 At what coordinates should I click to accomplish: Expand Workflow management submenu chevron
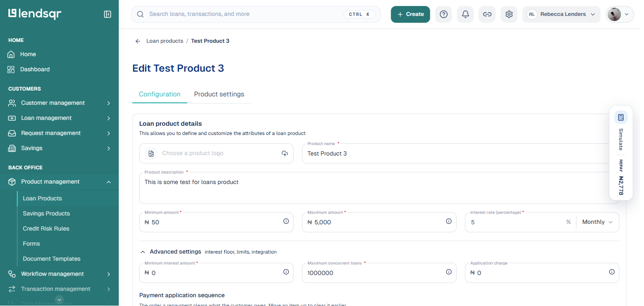pyautogui.click(x=109, y=274)
